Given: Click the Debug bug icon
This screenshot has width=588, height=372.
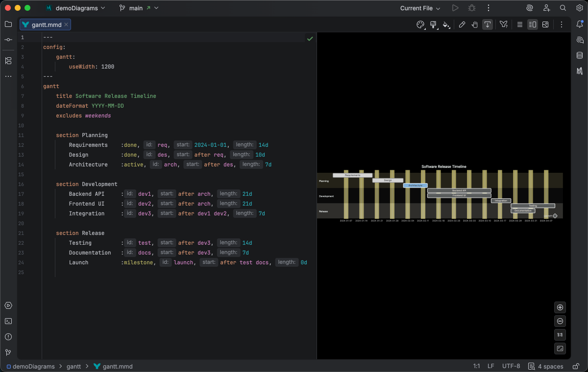Looking at the screenshot, I should click(x=472, y=8).
